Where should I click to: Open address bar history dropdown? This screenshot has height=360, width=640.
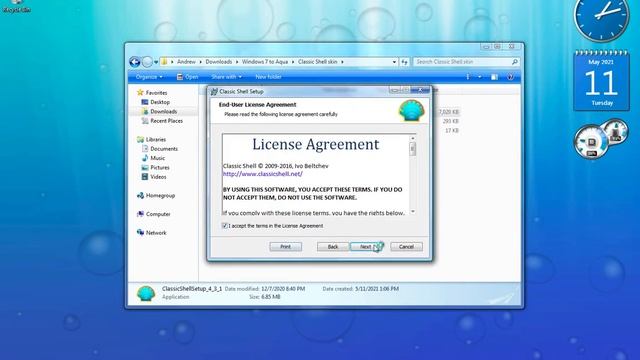pos(394,62)
